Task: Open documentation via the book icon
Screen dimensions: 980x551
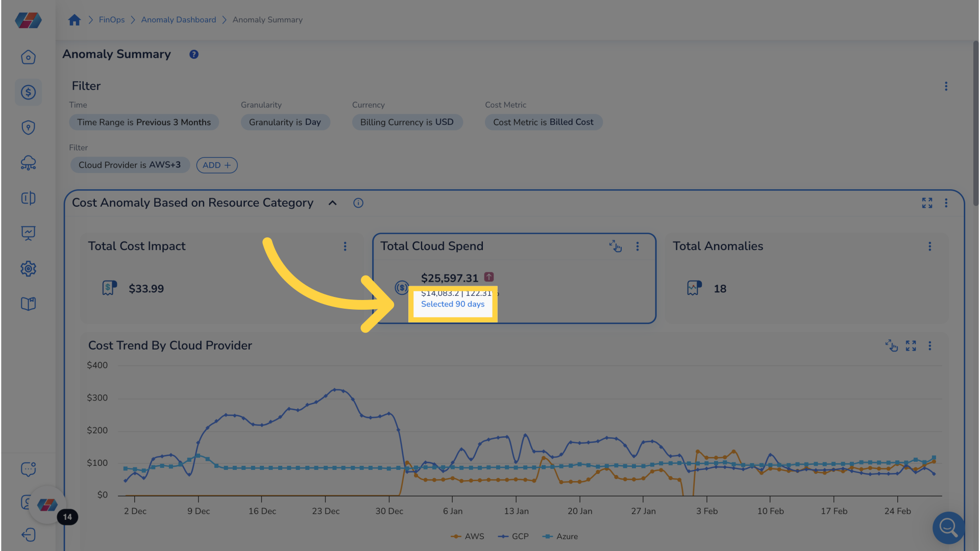Action: pyautogui.click(x=28, y=304)
